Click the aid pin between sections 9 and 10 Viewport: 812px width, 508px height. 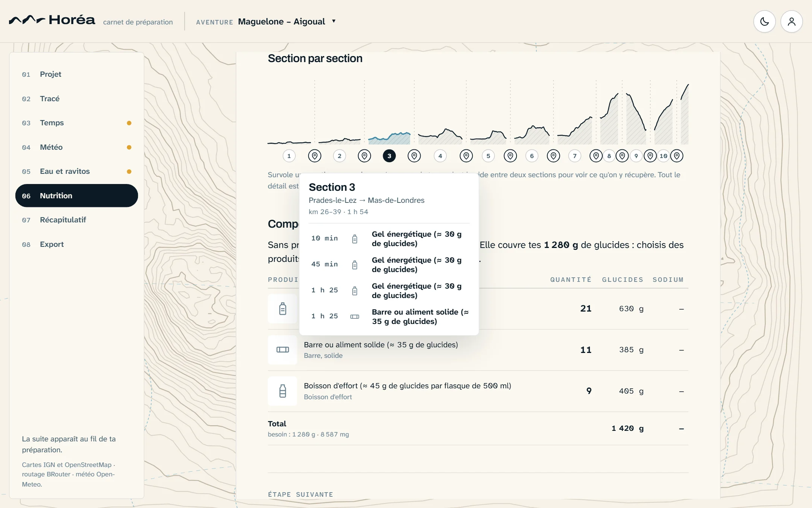click(x=650, y=156)
